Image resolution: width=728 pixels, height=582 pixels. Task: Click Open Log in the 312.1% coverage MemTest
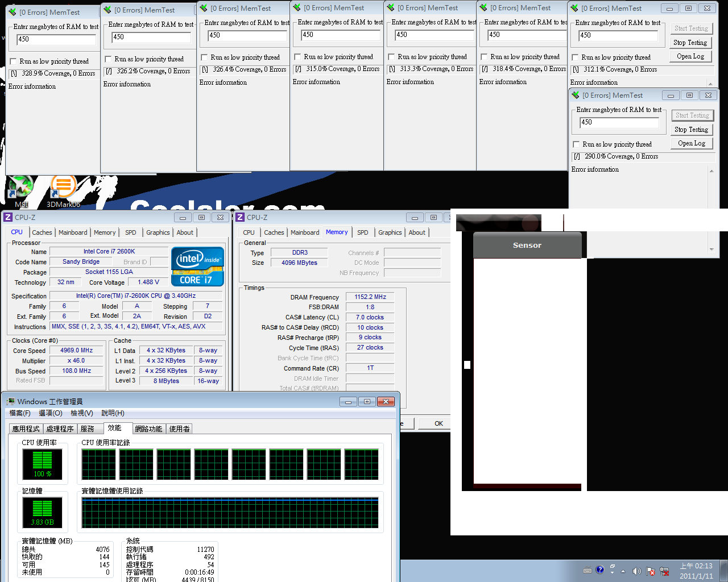coord(690,56)
